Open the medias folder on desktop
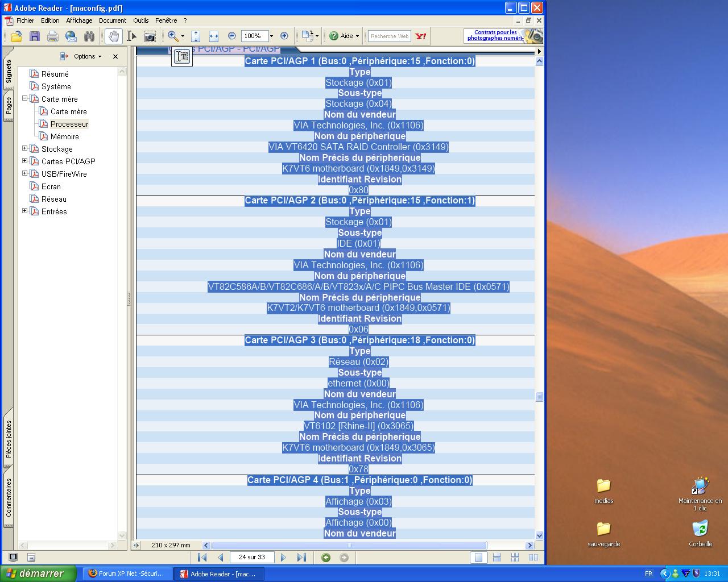 pos(603,490)
